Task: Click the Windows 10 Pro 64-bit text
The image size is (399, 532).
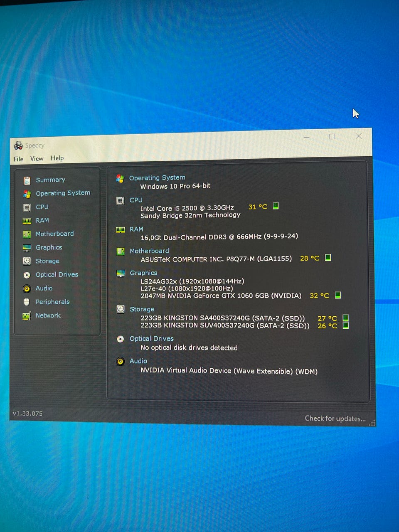Action: tap(175, 186)
